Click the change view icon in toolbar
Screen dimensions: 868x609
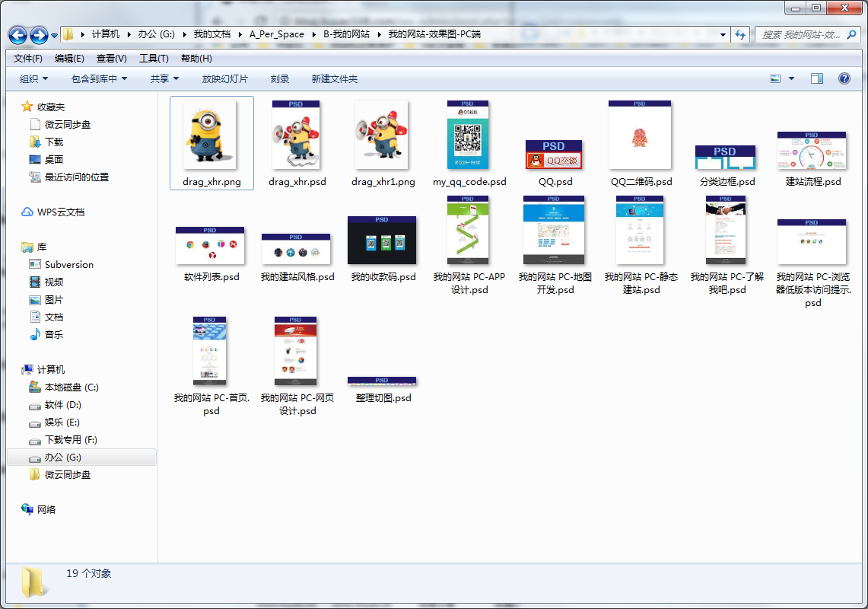pos(775,78)
